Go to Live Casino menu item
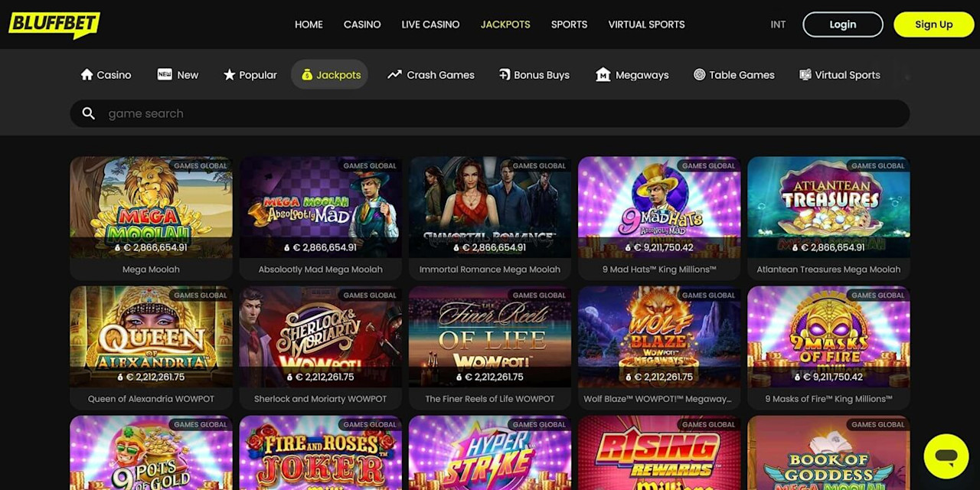The width and height of the screenshot is (980, 490). (430, 24)
